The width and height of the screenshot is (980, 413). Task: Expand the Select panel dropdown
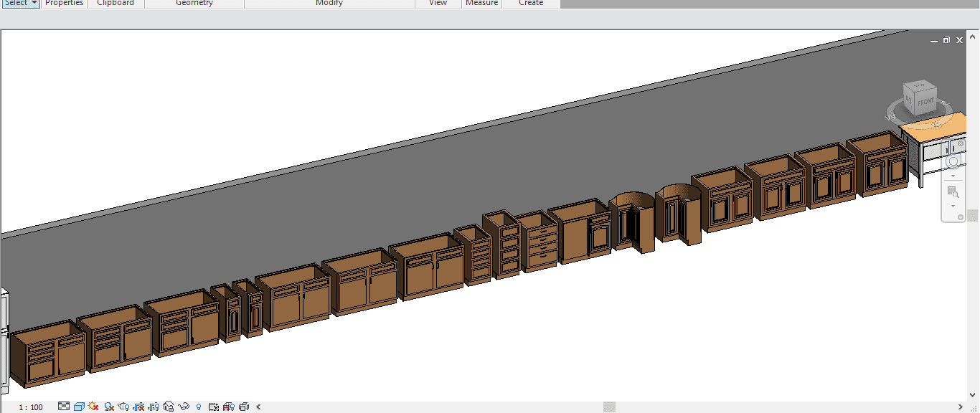click(x=34, y=3)
